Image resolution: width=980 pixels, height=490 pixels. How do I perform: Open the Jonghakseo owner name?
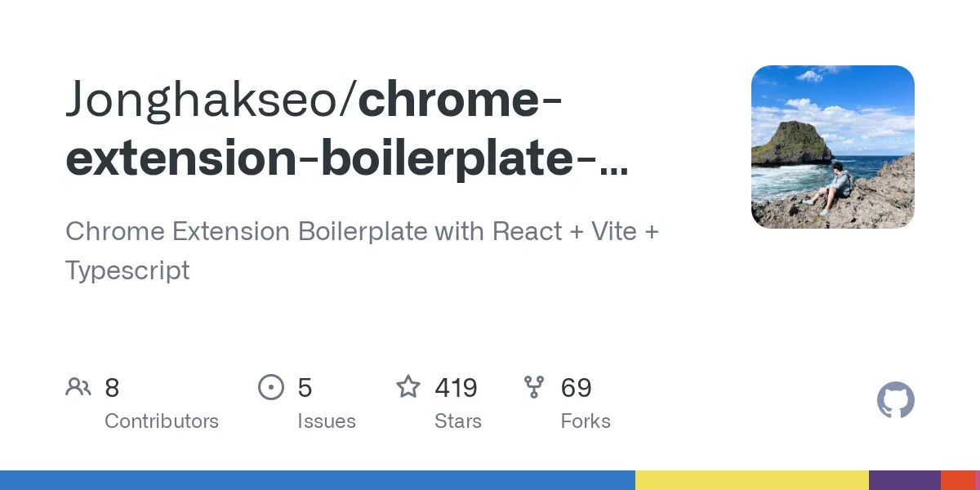pyautogui.click(x=208, y=100)
